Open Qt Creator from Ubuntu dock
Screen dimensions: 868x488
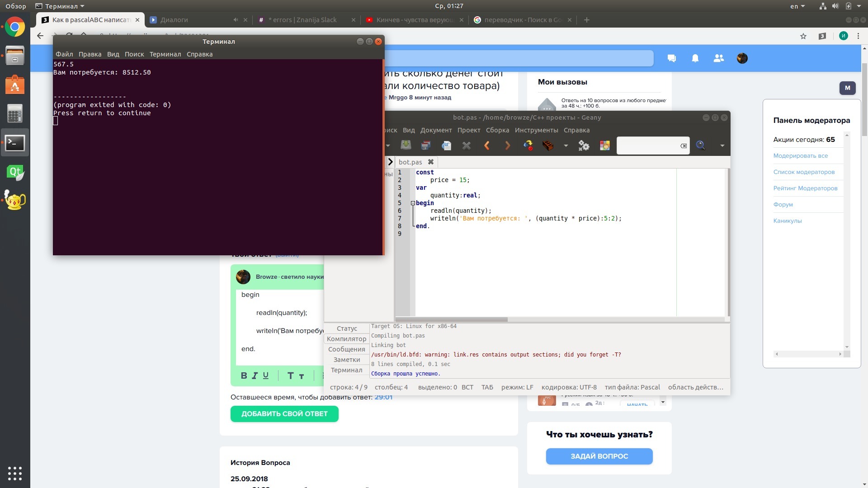point(15,172)
